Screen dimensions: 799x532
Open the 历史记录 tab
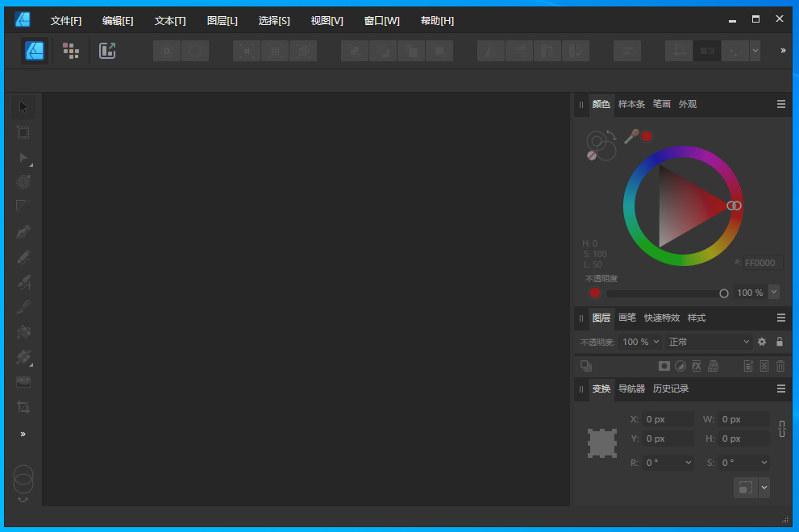coord(670,389)
